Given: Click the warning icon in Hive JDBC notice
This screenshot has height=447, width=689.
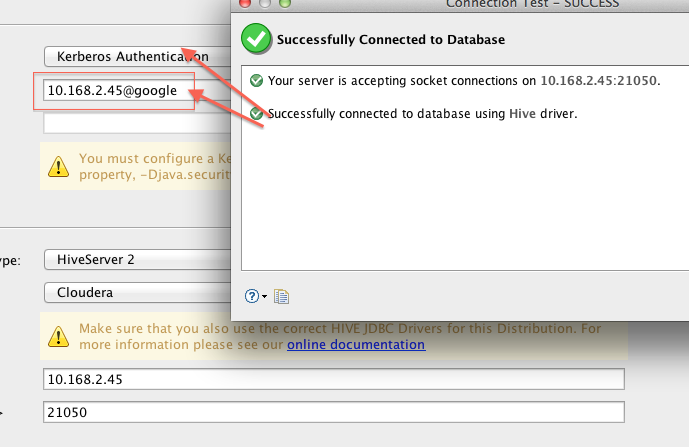Looking at the screenshot, I should (58, 336).
